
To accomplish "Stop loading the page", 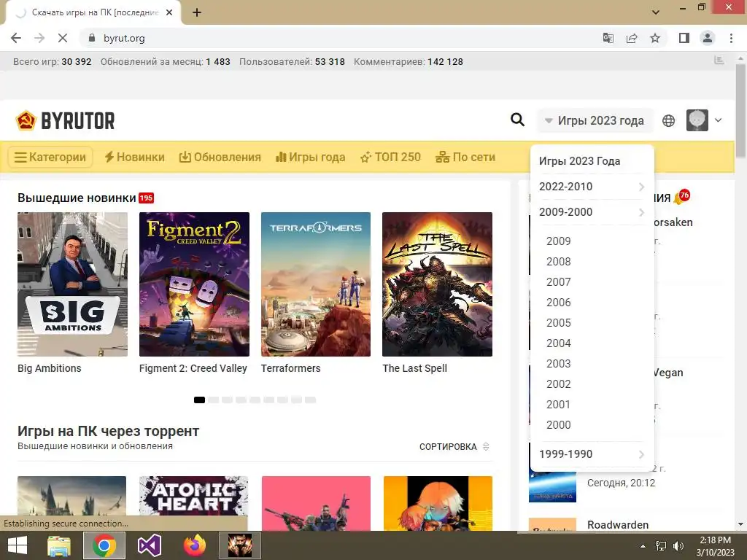I will tap(63, 38).
